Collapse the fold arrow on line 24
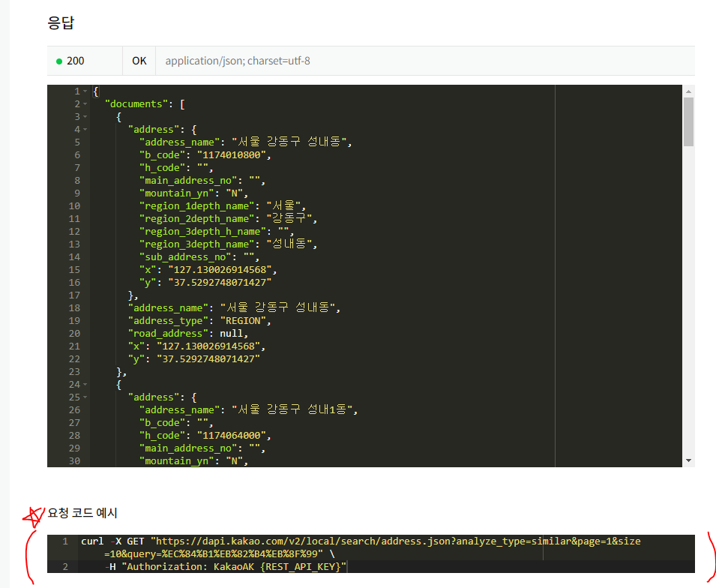The width and height of the screenshot is (716, 588). coord(85,385)
